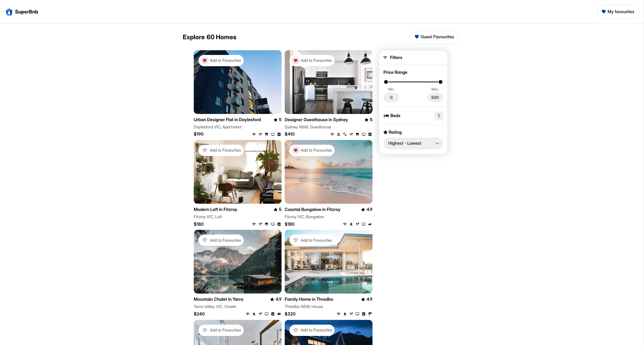This screenshot has height=345, width=644.
Task: Click the $410 price of Designer Guesthouse
Action: pyautogui.click(x=290, y=134)
